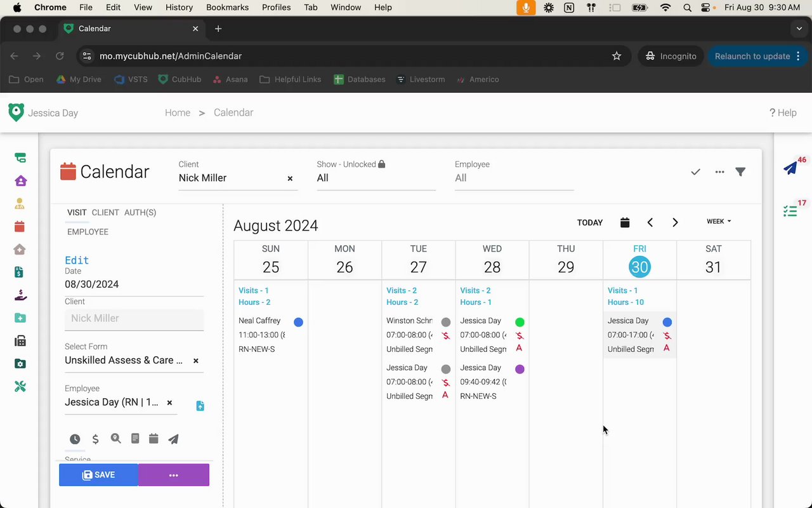Open the date picker calendar icon next to TODAY
Image resolution: width=812 pixels, height=508 pixels.
(x=625, y=222)
